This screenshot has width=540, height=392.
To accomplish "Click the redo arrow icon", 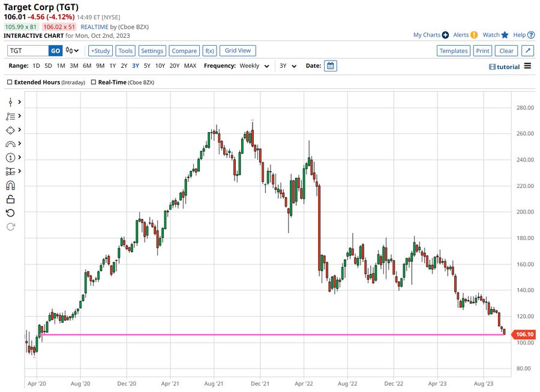I will click(10, 227).
